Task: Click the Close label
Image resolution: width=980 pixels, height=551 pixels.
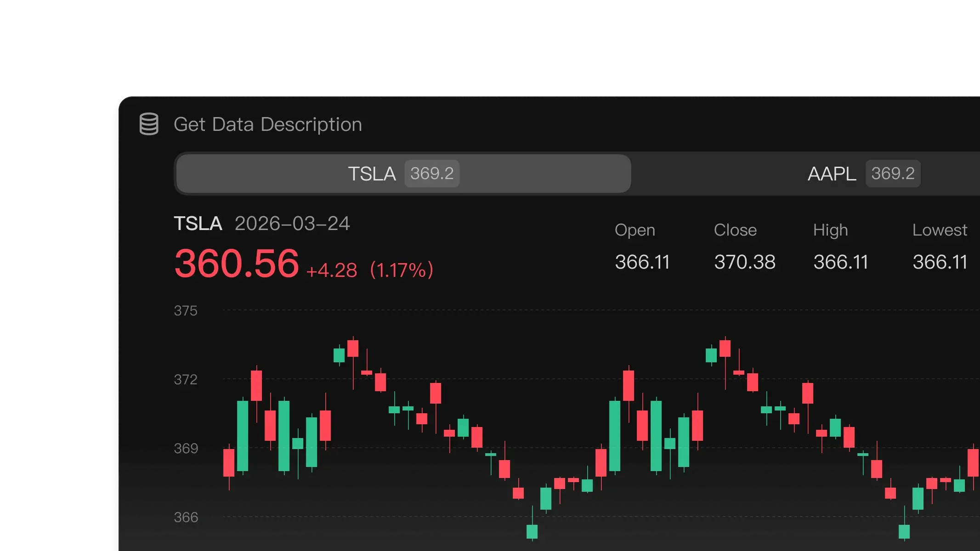Action: click(735, 230)
